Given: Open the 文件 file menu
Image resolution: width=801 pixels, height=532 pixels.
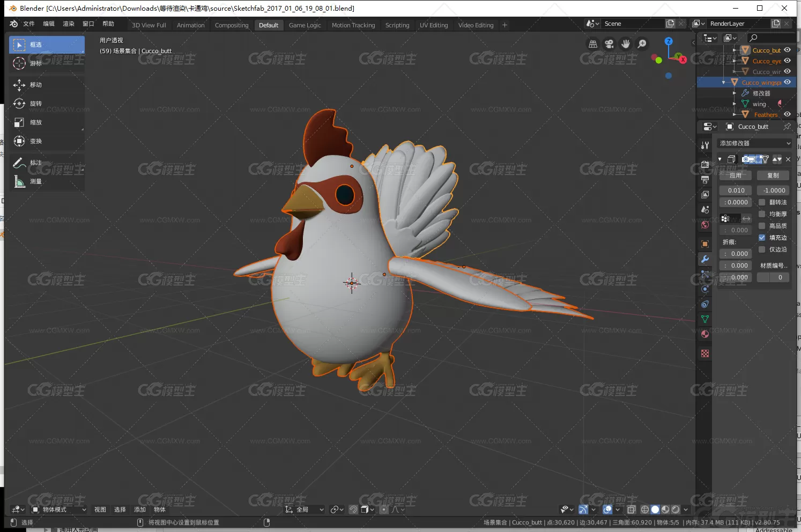Looking at the screenshot, I should [29, 24].
